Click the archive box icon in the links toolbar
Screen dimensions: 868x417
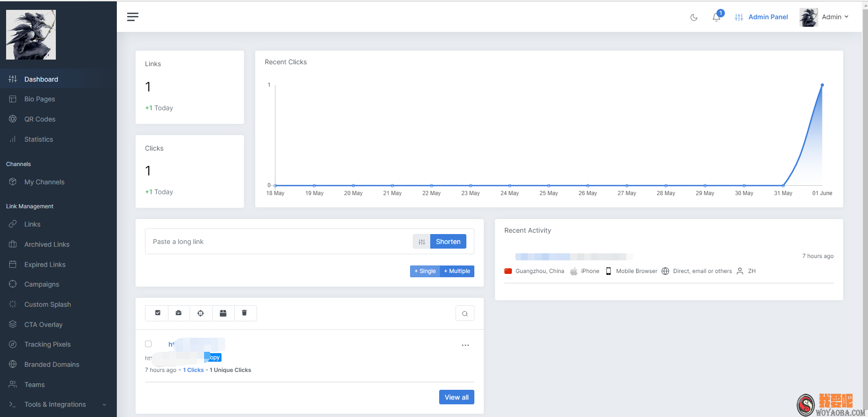click(223, 313)
